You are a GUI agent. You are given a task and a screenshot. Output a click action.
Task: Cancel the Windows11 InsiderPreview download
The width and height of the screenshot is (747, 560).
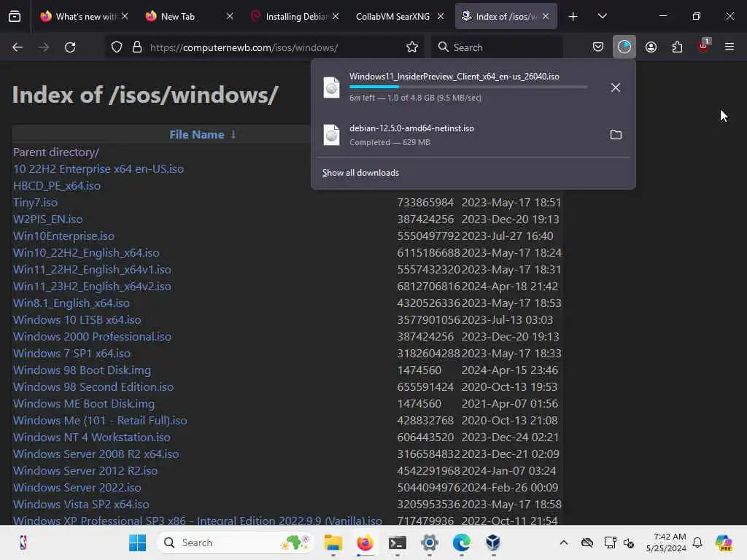pyautogui.click(x=616, y=87)
